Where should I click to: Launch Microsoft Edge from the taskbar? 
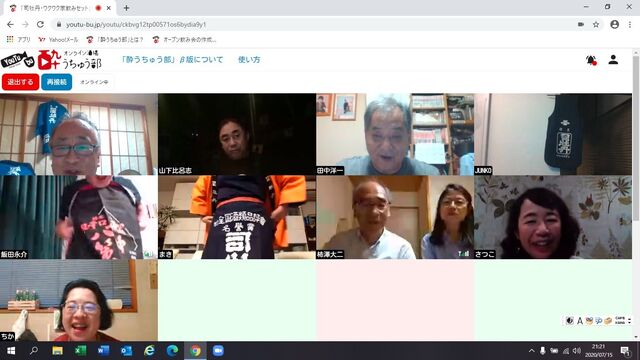pyautogui.click(x=172, y=351)
